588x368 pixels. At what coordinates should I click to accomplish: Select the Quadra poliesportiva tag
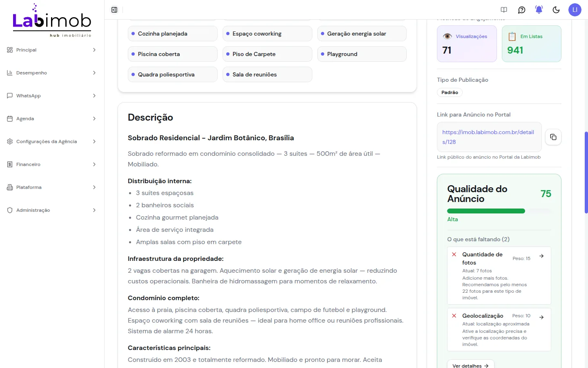point(172,74)
